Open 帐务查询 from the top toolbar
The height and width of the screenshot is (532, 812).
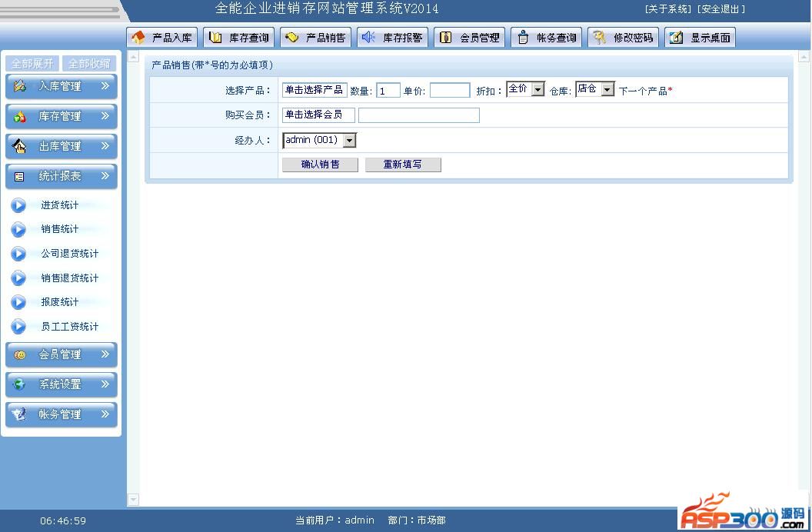point(547,37)
